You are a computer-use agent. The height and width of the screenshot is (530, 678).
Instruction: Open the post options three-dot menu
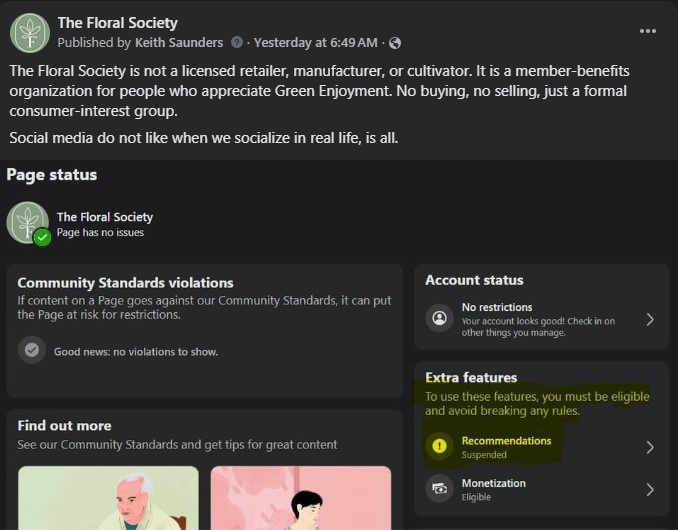(648, 31)
